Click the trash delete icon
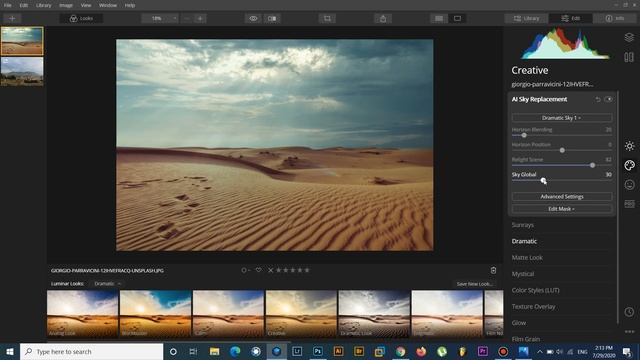Image resolution: width=640 pixels, height=360 pixels. pyautogui.click(x=493, y=270)
